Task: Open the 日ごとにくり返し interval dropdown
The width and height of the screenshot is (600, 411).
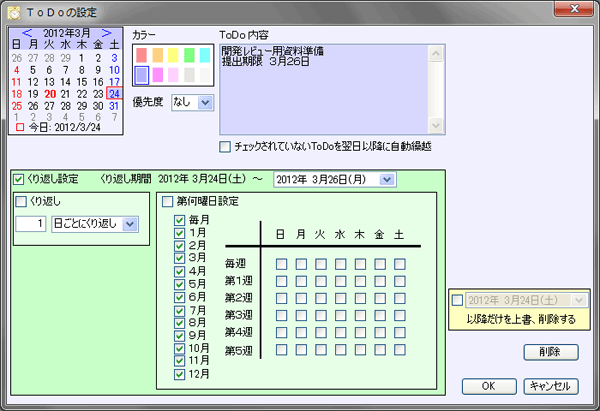Action: 130,224
